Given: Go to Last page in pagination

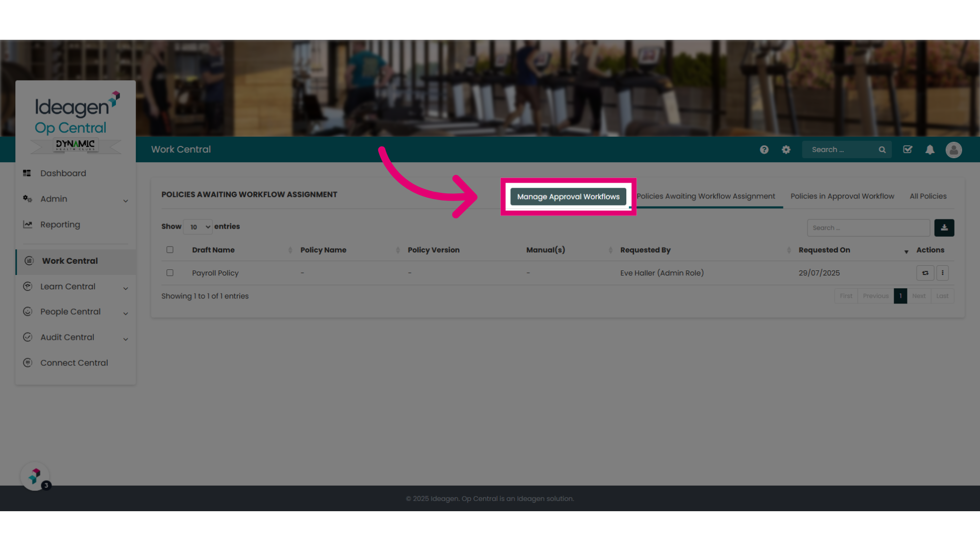Looking at the screenshot, I should point(942,296).
